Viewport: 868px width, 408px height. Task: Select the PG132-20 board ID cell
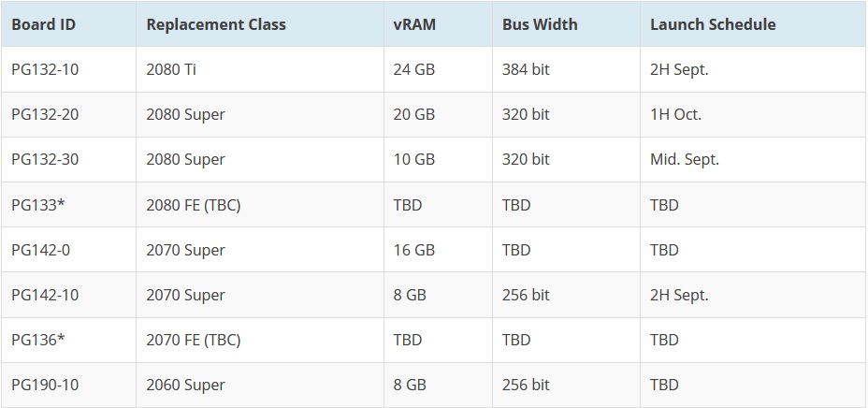tap(45, 114)
